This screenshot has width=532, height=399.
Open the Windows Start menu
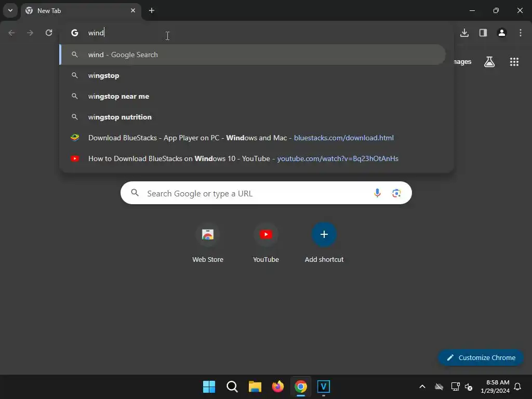click(x=209, y=387)
